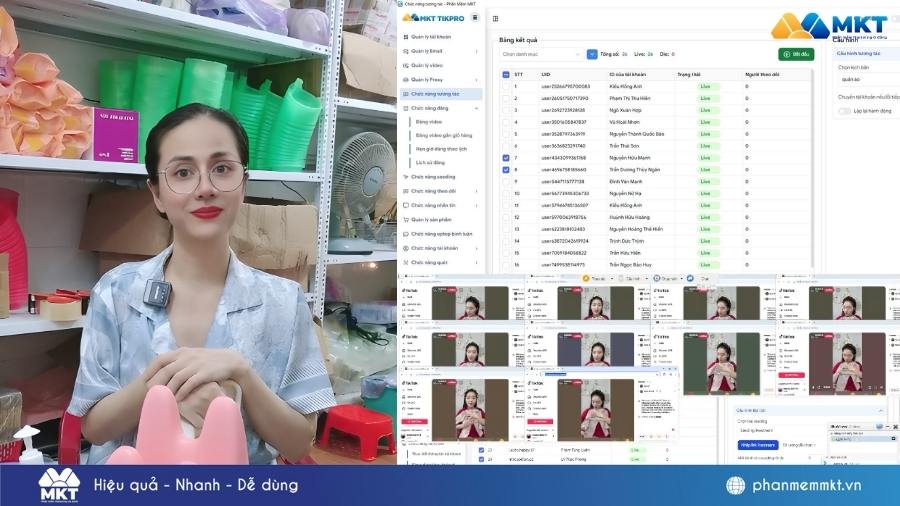
Task: Click the Người theo dõi column header
Action: click(x=762, y=75)
